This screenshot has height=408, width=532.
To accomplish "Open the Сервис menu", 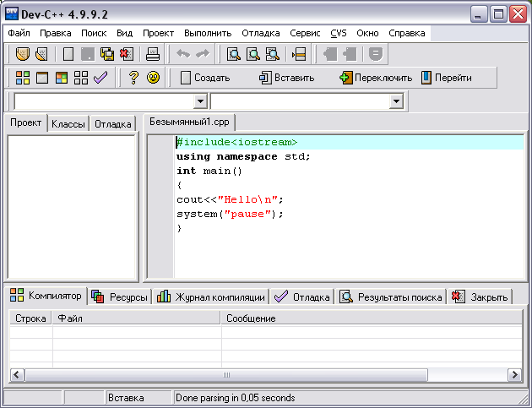I will click(305, 33).
